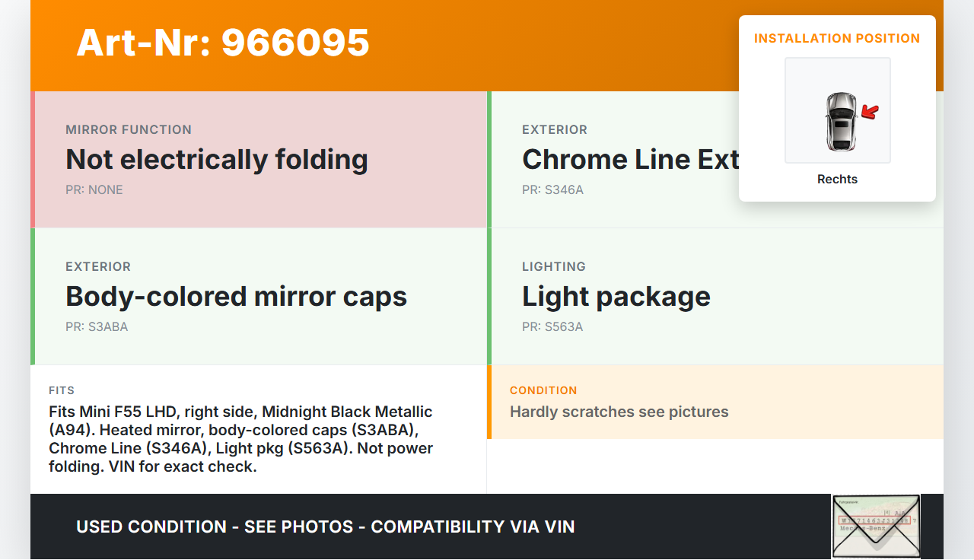Click the Mirror Function category label
This screenshot has width=974, height=560.
[x=129, y=130]
